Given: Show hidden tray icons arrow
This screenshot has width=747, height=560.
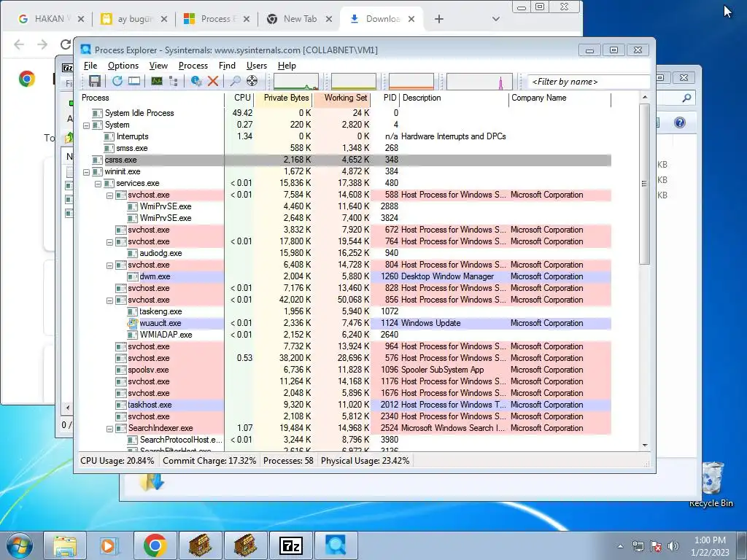Looking at the screenshot, I should coord(620,546).
